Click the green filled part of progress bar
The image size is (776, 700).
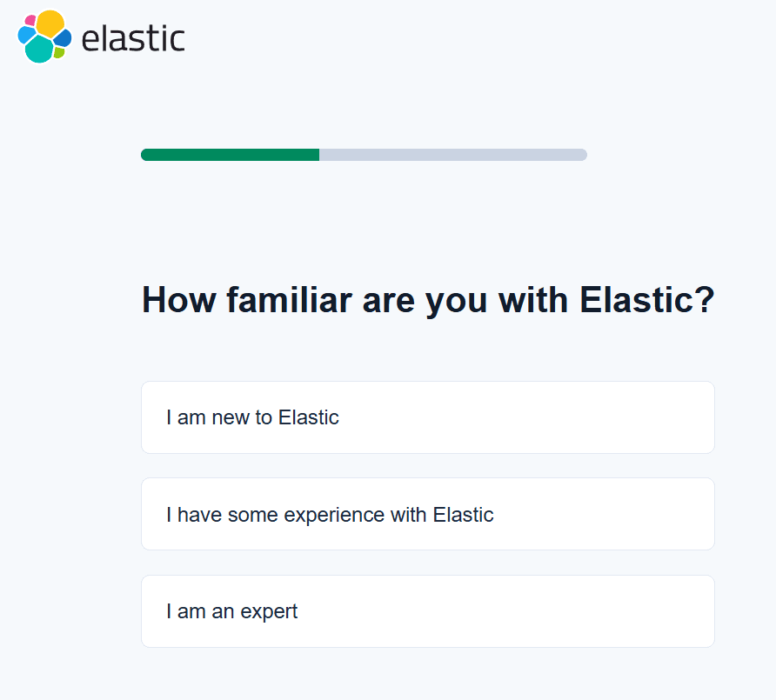[x=230, y=155]
